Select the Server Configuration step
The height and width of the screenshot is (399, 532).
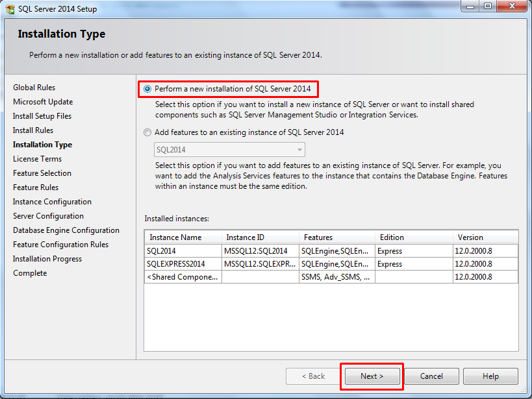click(48, 216)
